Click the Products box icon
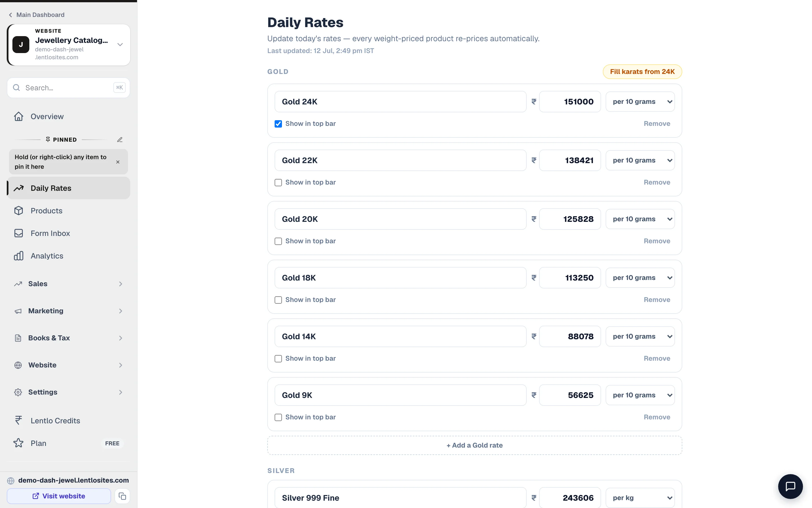 coord(18,211)
